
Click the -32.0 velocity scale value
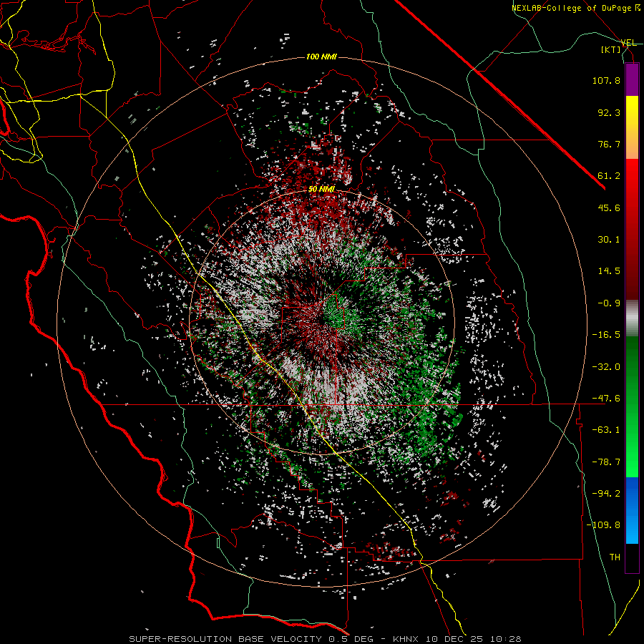[x=606, y=367]
